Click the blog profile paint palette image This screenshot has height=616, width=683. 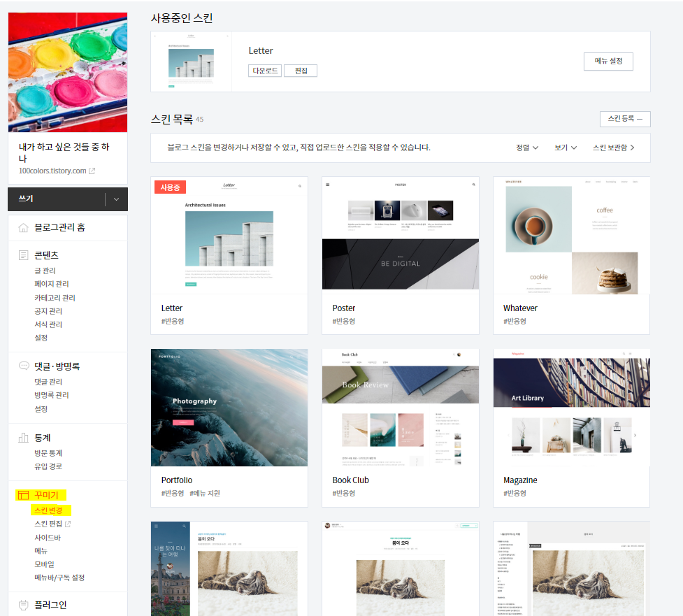[68, 72]
